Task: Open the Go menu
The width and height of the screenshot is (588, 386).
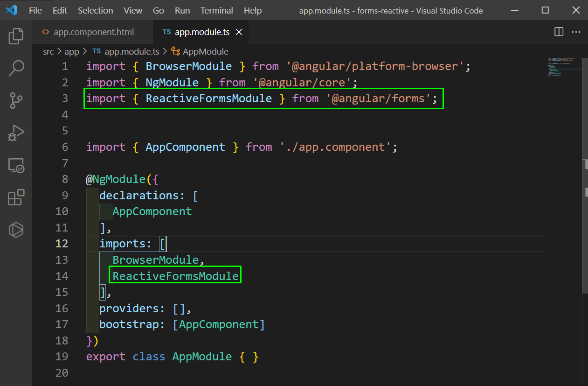Action: (x=159, y=10)
